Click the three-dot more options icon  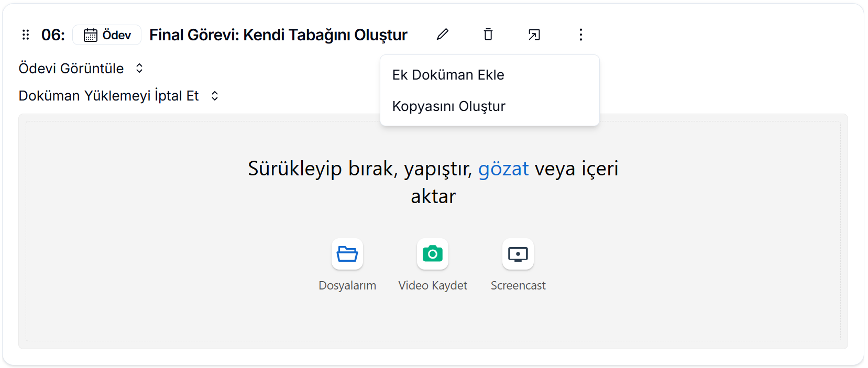[580, 35]
